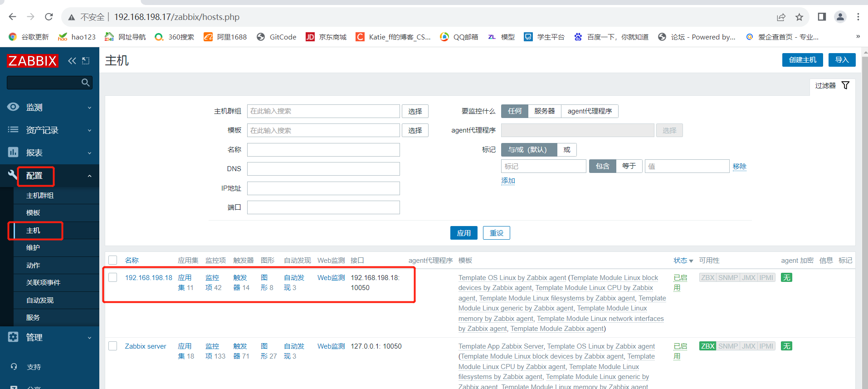Tick the checkbox for Zabbix server

click(113, 346)
